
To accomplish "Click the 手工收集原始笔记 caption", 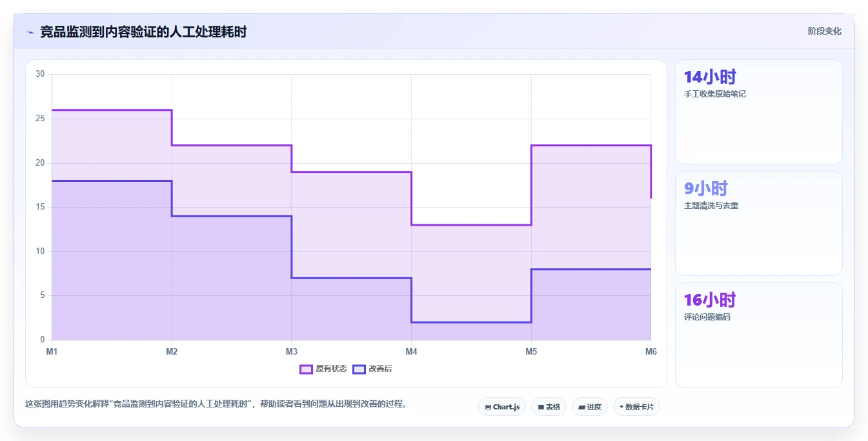I will (715, 94).
